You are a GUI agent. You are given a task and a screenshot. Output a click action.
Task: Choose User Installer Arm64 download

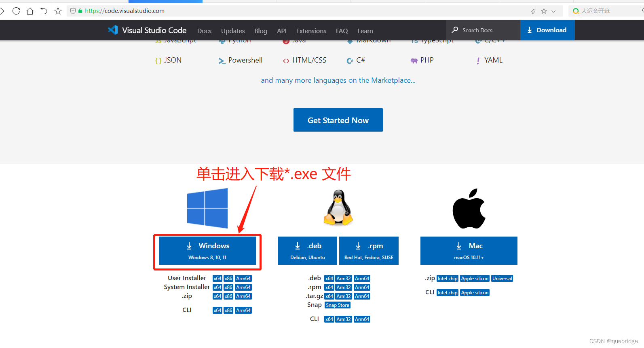pyautogui.click(x=243, y=279)
